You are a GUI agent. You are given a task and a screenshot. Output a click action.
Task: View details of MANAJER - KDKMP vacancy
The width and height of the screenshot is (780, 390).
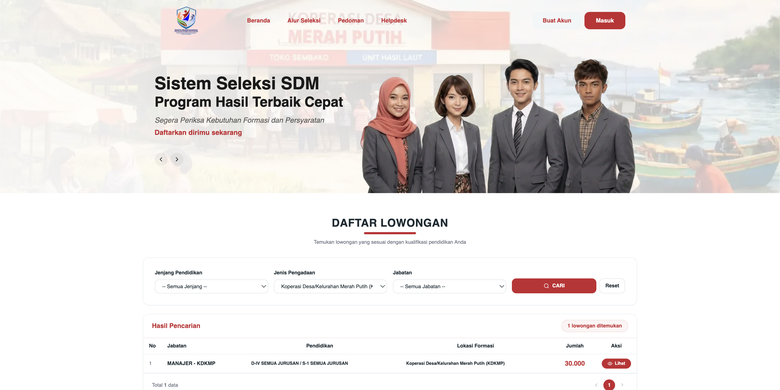click(616, 364)
